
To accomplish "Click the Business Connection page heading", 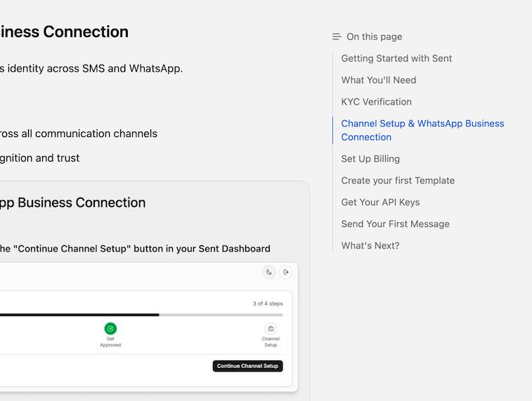I will pyautogui.click(x=64, y=32).
